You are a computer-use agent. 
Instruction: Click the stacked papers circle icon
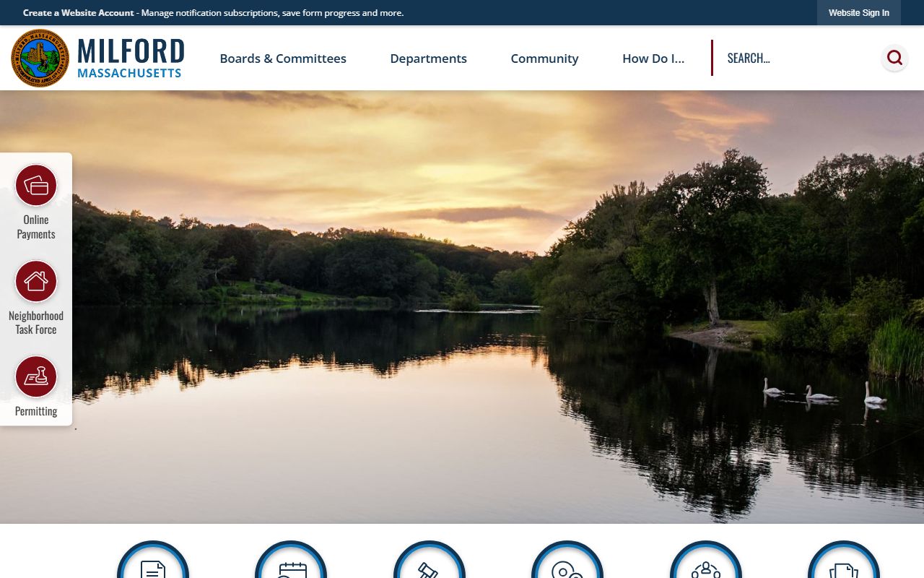click(x=844, y=560)
